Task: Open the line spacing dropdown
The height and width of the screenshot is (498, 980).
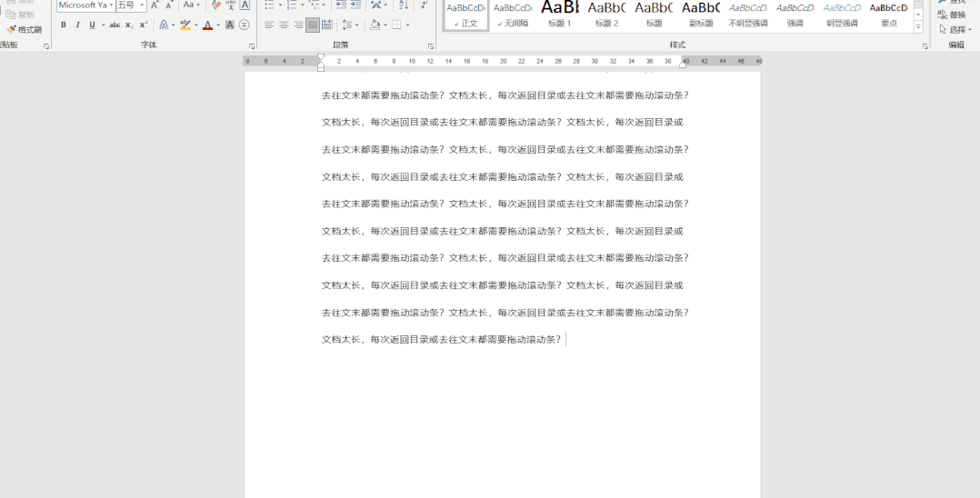Action: (351, 25)
